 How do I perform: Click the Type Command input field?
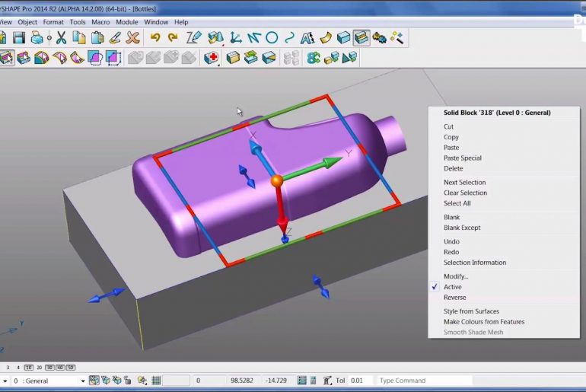click(423, 381)
